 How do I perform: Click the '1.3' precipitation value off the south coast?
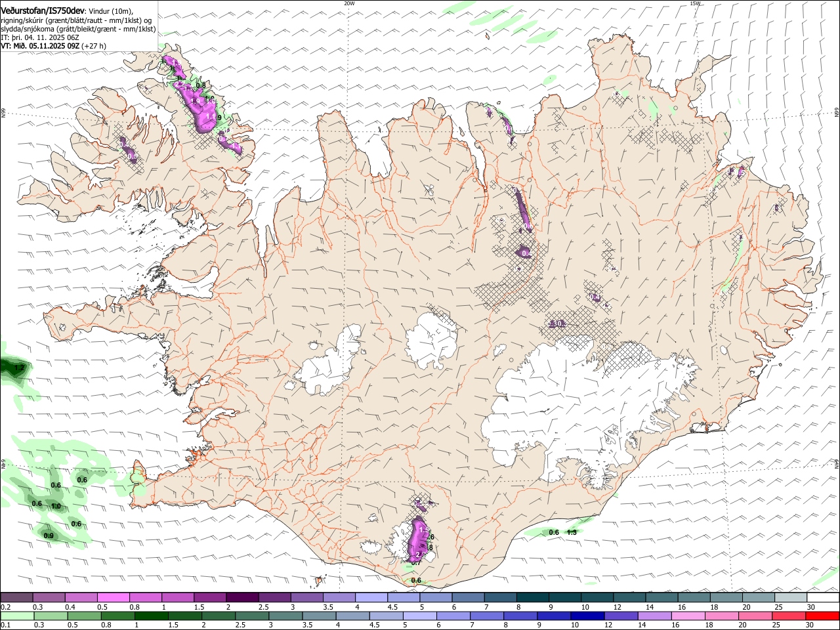[572, 532]
